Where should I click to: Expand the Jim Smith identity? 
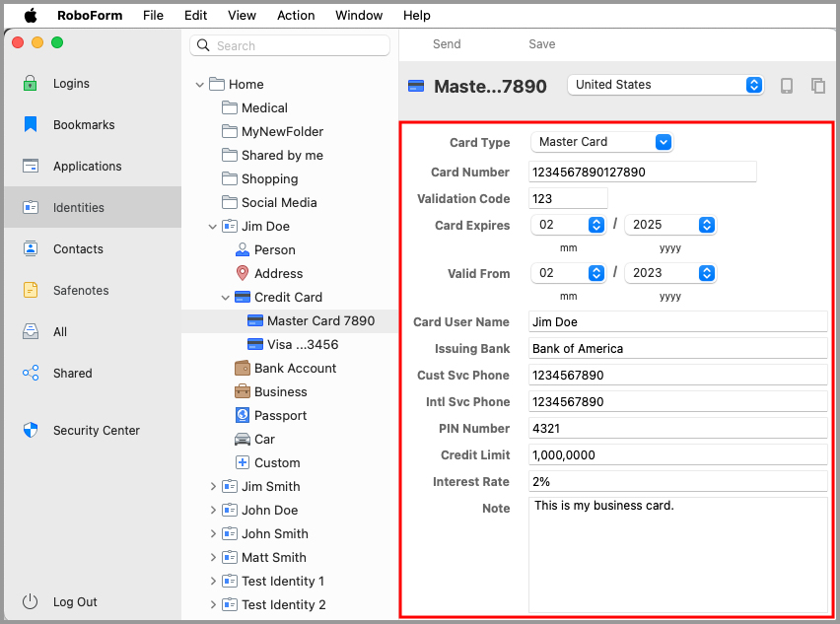(x=213, y=486)
